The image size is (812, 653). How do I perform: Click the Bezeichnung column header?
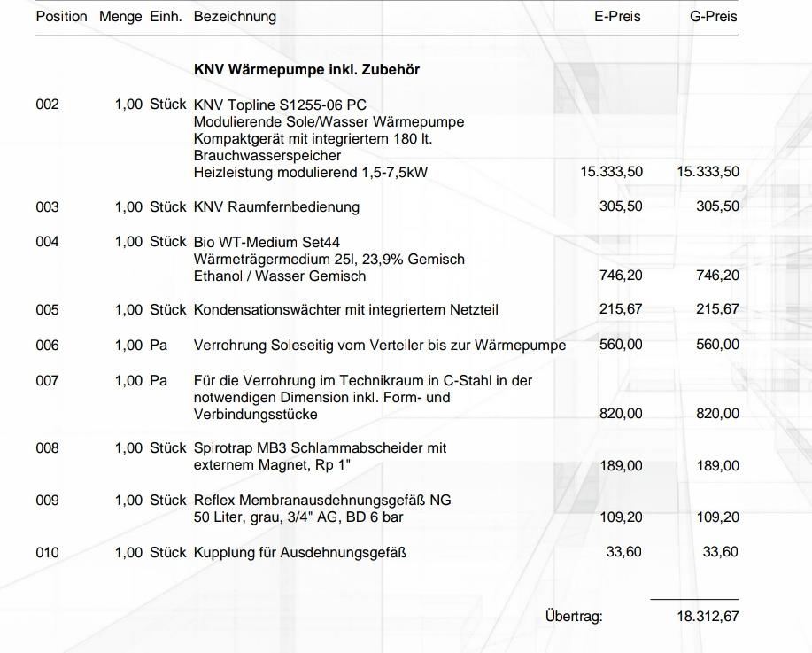pos(236,17)
